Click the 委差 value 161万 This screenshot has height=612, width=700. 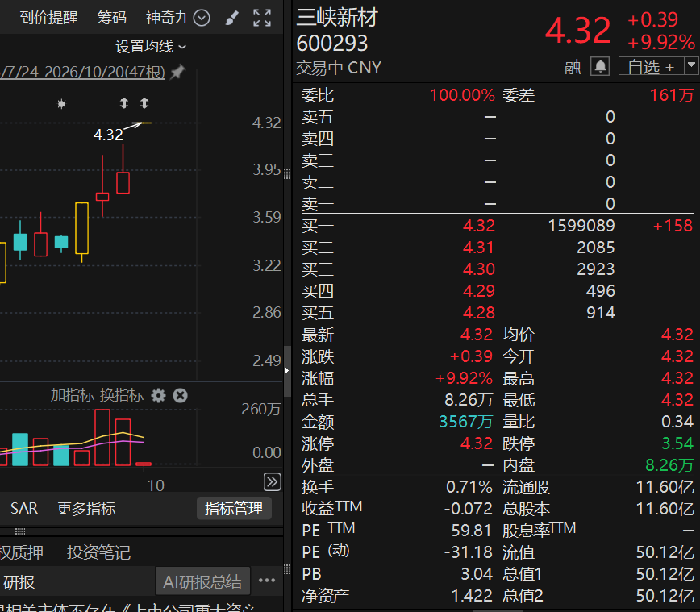[672, 95]
